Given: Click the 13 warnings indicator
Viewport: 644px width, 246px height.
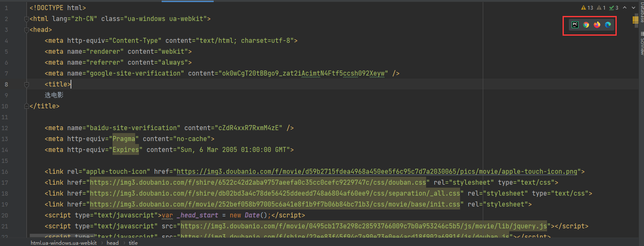Looking at the screenshot, I should [x=587, y=8].
